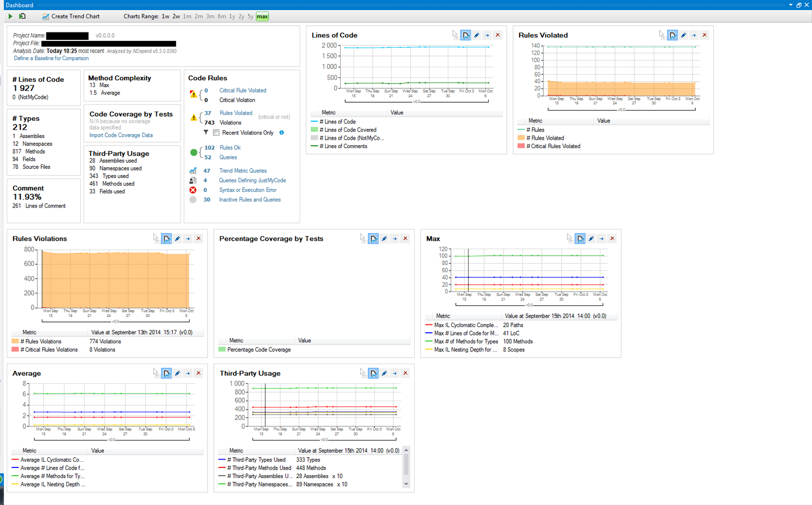Open the Rules Ok link
This screenshot has height=505, width=812.
pyautogui.click(x=230, y=148)
